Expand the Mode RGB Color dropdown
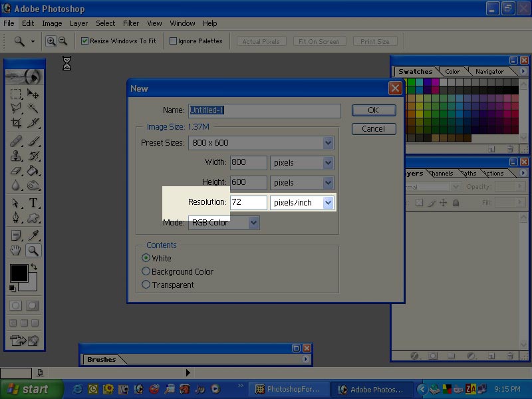532x399 pixels. pos(253,223)
